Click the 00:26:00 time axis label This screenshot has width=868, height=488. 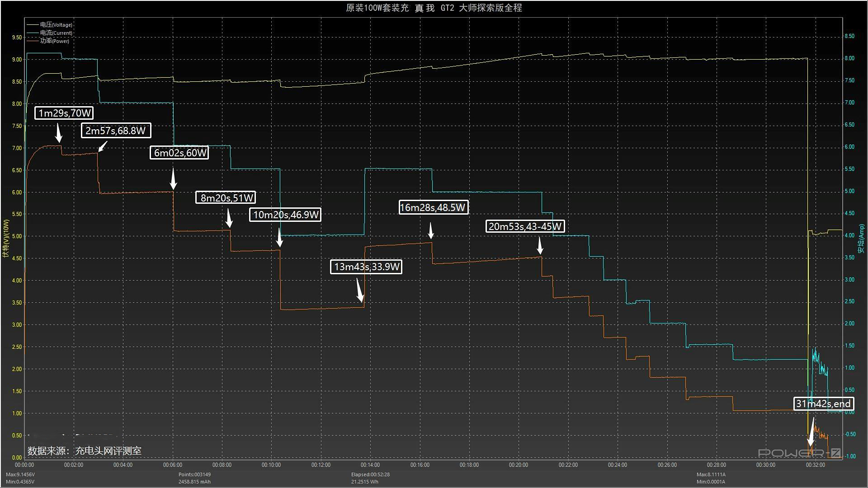click(667, 465)
